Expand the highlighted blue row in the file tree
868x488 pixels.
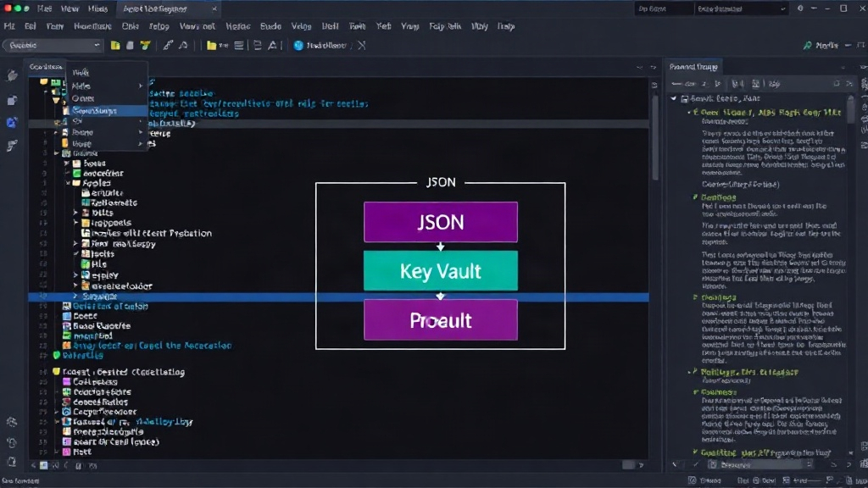point(75,297)
